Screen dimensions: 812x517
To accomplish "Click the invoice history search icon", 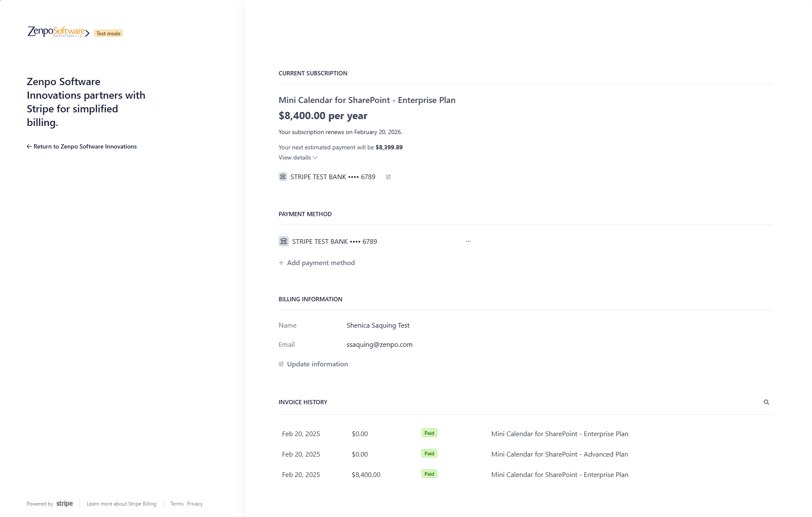I will [766, 402].
